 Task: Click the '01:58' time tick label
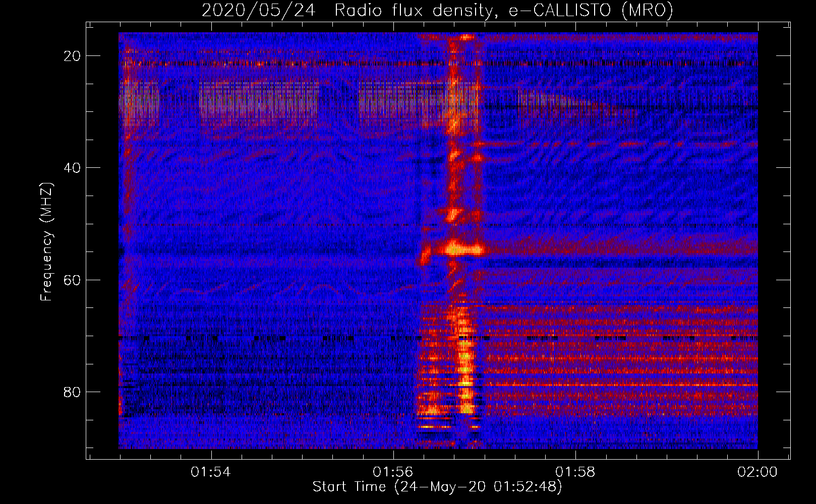575,472
